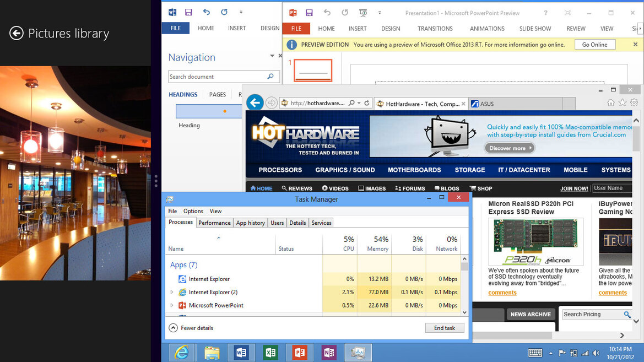The image size is (644, 362).
Task: Click browser Back arrow button
Action: [x=255, y=102]
